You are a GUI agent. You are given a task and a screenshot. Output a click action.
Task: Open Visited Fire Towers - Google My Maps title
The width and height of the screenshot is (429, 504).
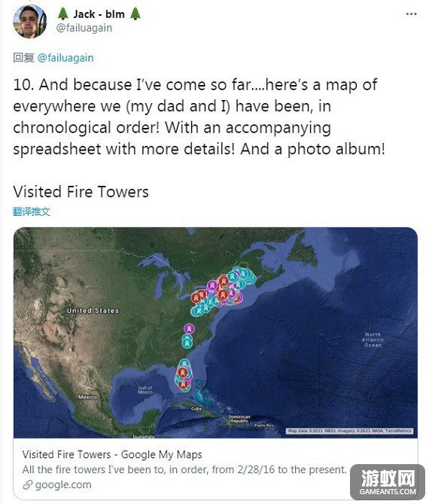pos(112,454)
